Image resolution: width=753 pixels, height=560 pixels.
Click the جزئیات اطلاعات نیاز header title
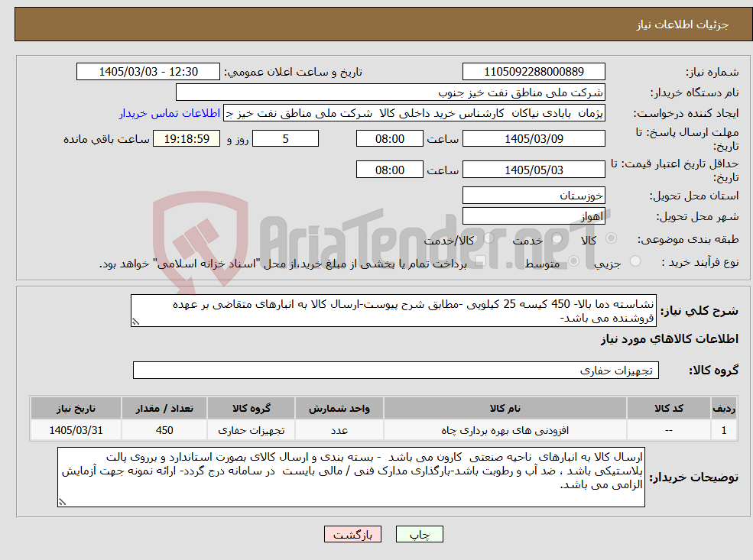(682, 24)
